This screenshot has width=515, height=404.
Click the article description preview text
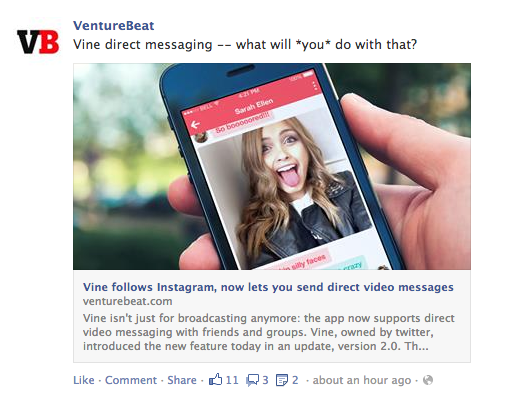(x=268, y=332)
